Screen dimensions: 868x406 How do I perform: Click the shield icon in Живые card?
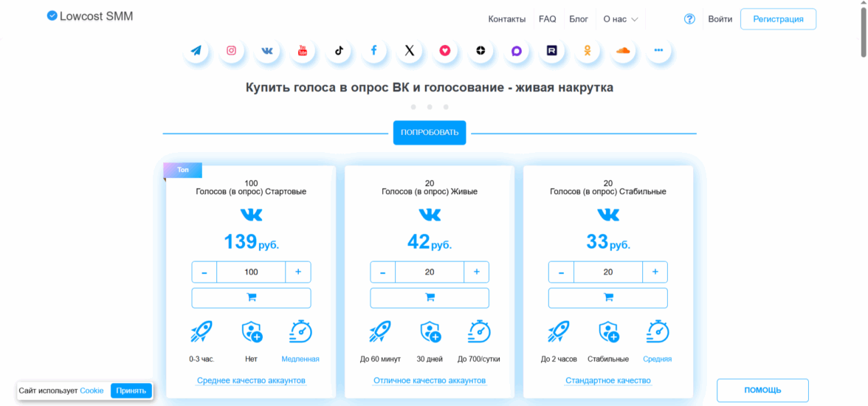pos(430,331)
